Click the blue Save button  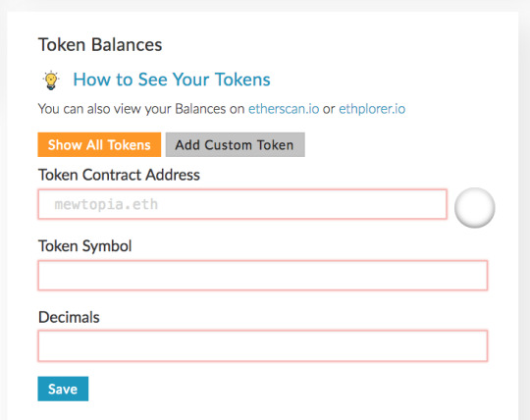click(x=63, y=389)
